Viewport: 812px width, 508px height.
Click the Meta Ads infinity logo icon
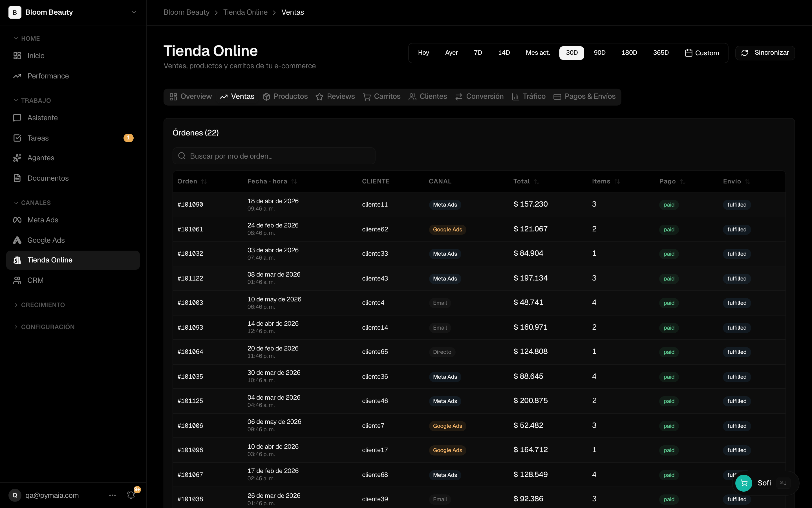click(17, 220)
